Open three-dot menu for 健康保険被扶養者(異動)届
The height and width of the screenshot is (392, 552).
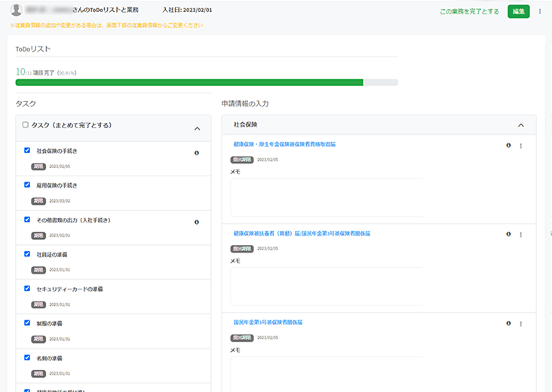point(521,234)
